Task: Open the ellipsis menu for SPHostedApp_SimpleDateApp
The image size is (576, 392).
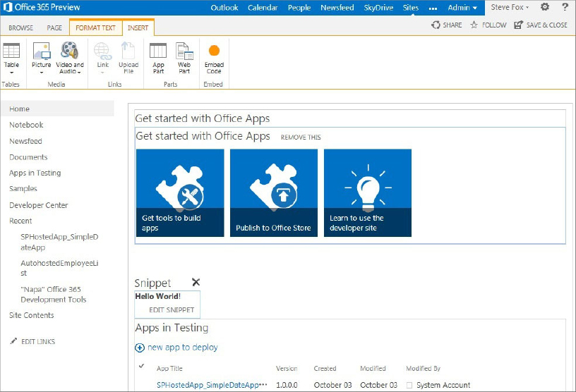Action: click(x=263, y=385)
